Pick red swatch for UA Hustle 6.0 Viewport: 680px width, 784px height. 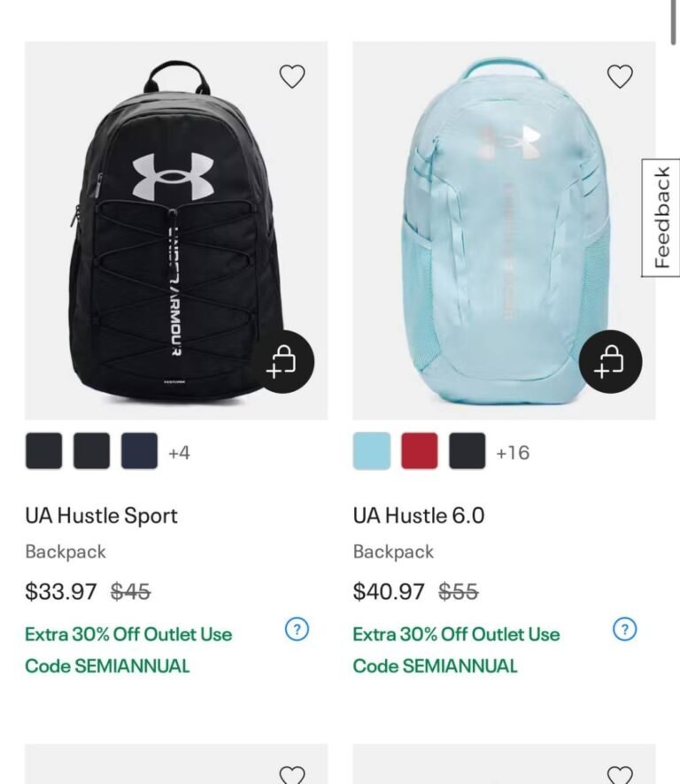(x=419, y=451)
